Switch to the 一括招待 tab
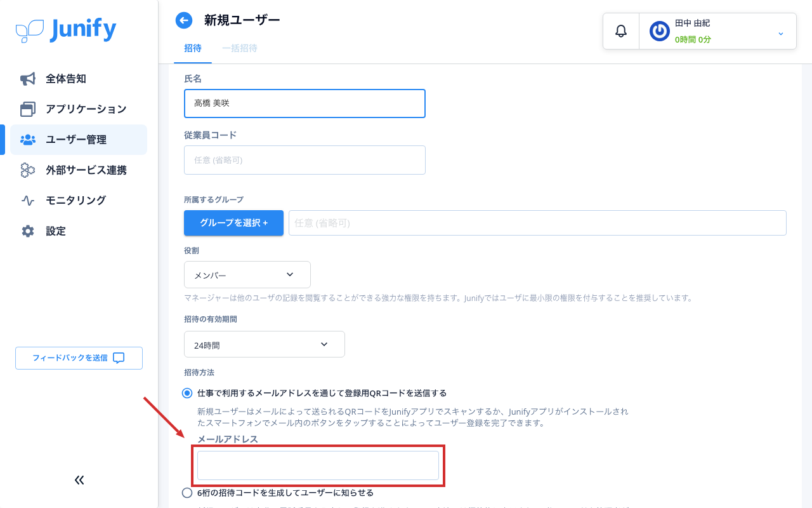Image resolution: width=812 pixels, height=508 pixels. click(240, 48)
